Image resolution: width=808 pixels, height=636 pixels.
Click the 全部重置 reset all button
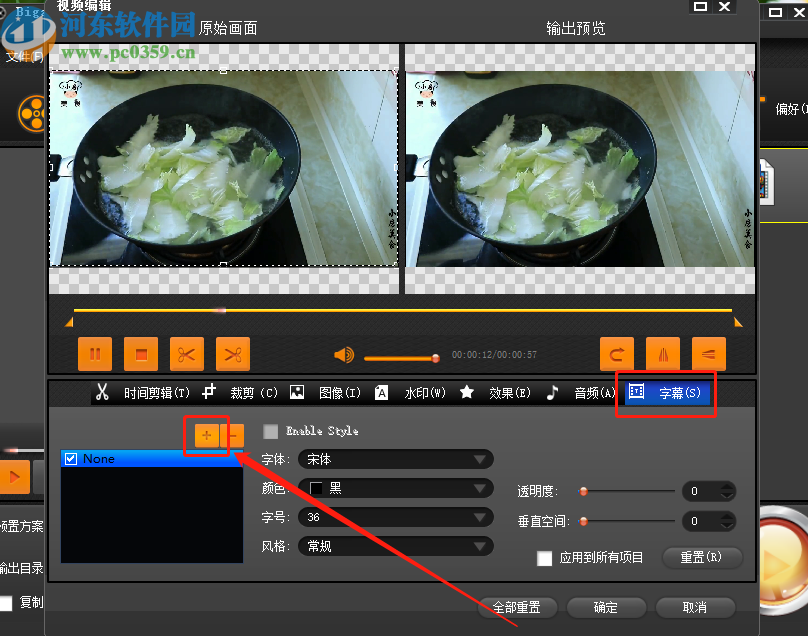click(517, 607)
